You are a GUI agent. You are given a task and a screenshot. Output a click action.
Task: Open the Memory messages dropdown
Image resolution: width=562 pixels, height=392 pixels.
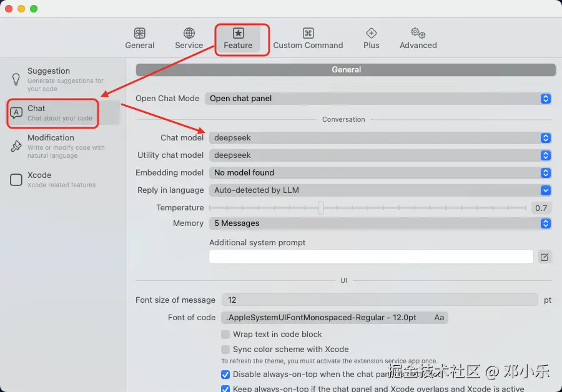[x=380, y=223]
